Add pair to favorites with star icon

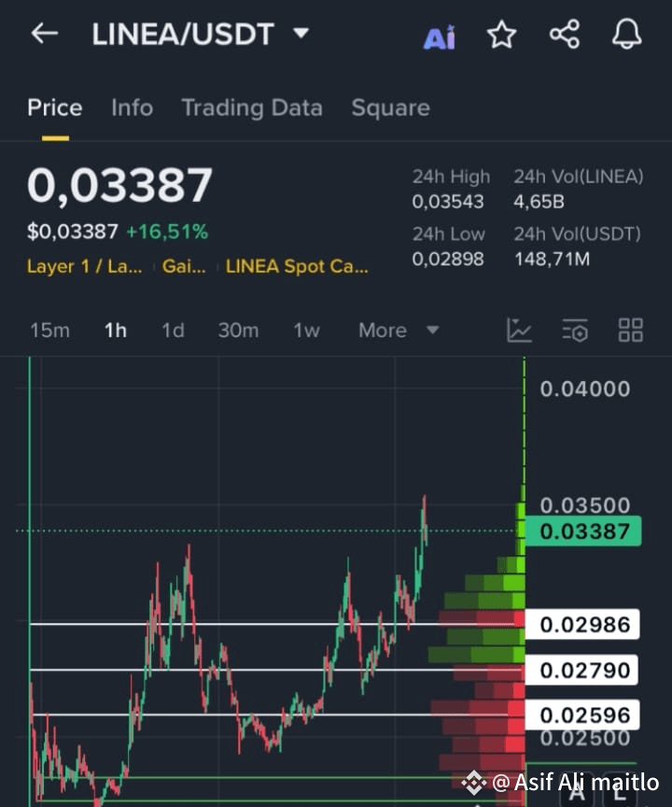501,35
